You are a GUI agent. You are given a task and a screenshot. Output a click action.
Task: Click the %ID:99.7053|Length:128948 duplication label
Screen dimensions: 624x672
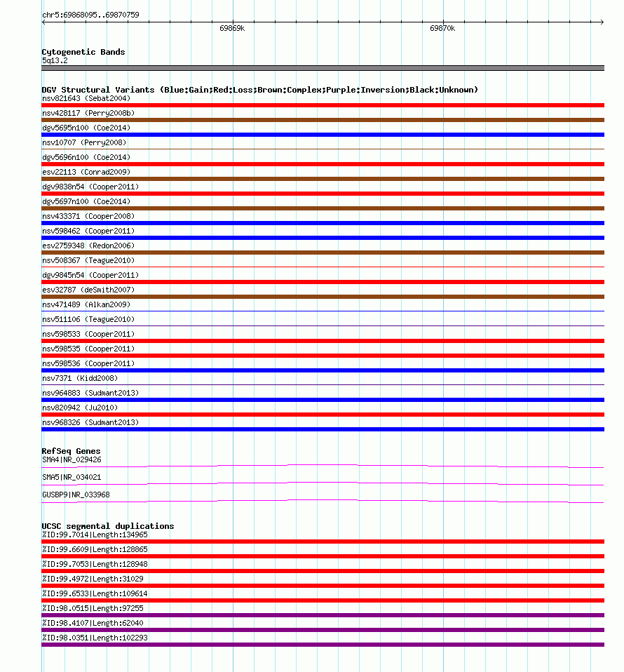coord(95,564)
